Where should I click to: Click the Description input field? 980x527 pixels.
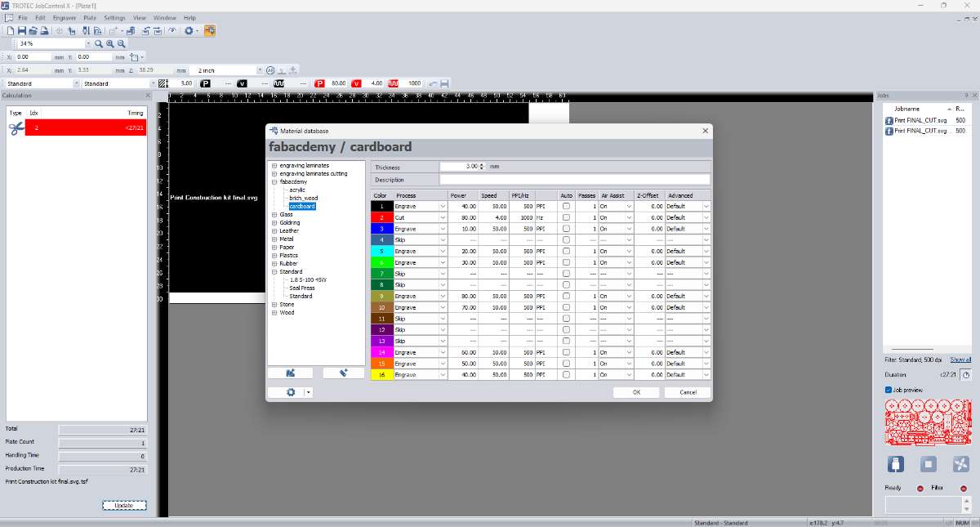pyautogui.click(x=575, y=180)
